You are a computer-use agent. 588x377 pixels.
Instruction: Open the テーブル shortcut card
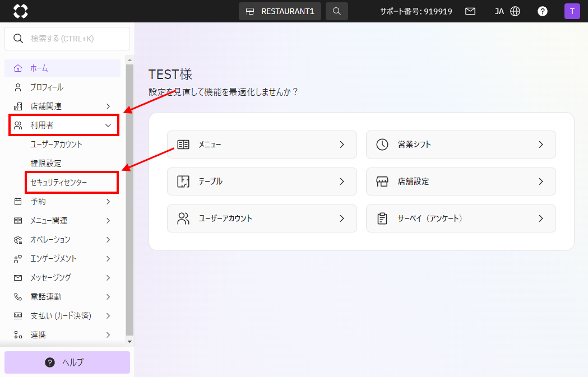coord(261,181)
